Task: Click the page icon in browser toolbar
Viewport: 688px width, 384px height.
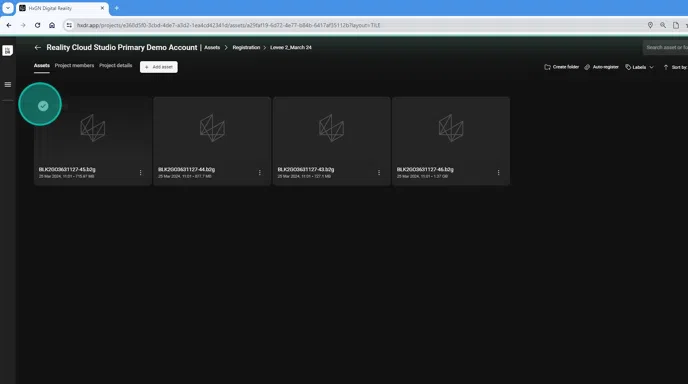Action: tap(676, 25)
